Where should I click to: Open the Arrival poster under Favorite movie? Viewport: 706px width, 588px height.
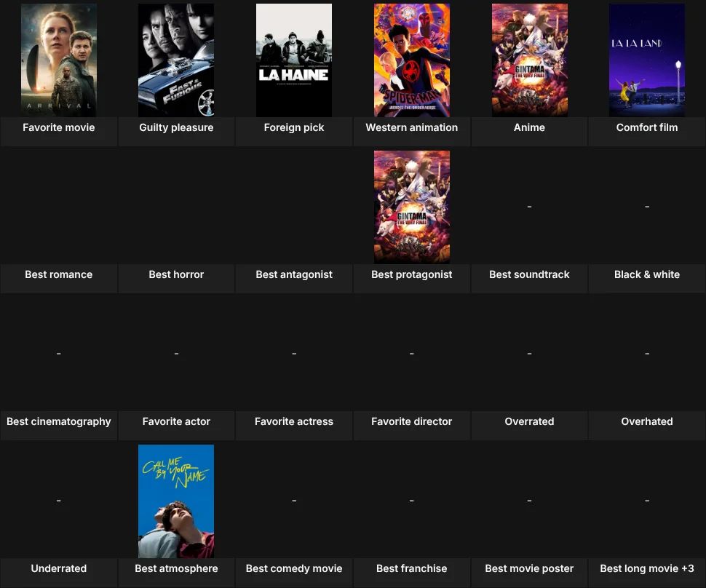[58, 60]
